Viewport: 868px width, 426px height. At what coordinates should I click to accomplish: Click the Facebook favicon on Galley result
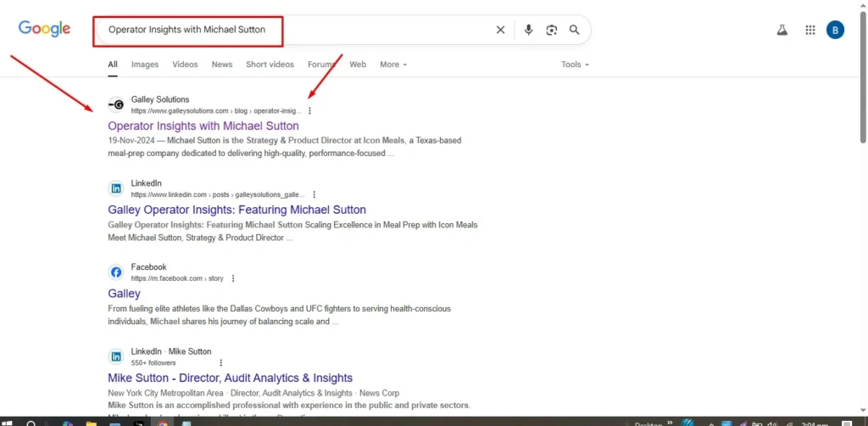(115, 272)
